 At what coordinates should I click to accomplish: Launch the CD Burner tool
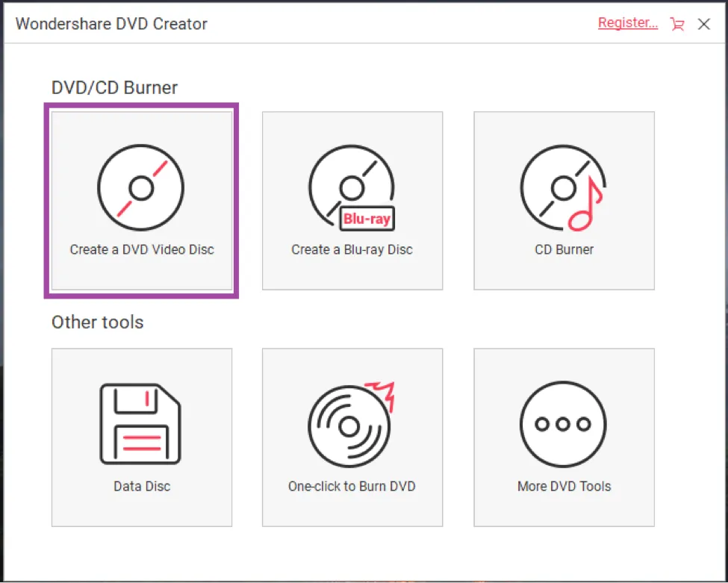[564, 201]
